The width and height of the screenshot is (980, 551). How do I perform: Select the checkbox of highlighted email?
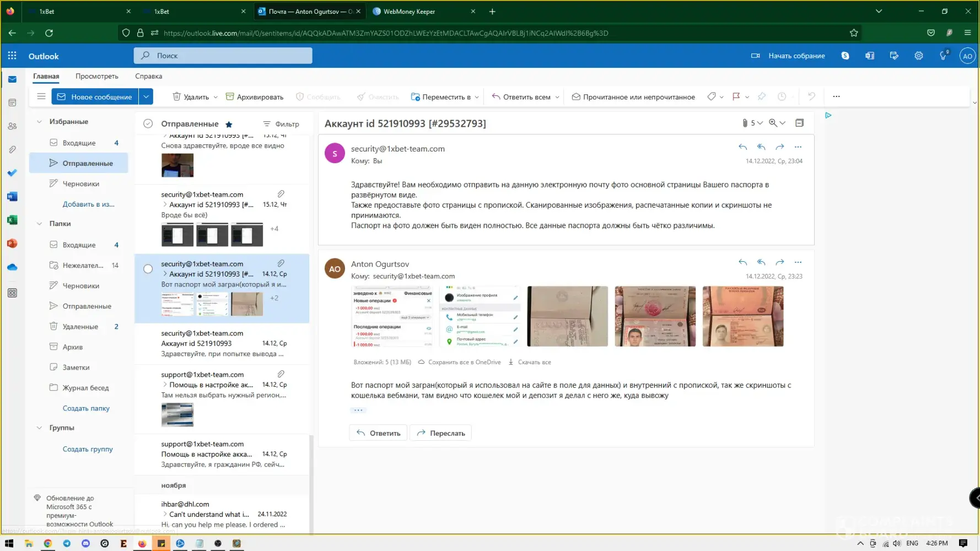148,269
